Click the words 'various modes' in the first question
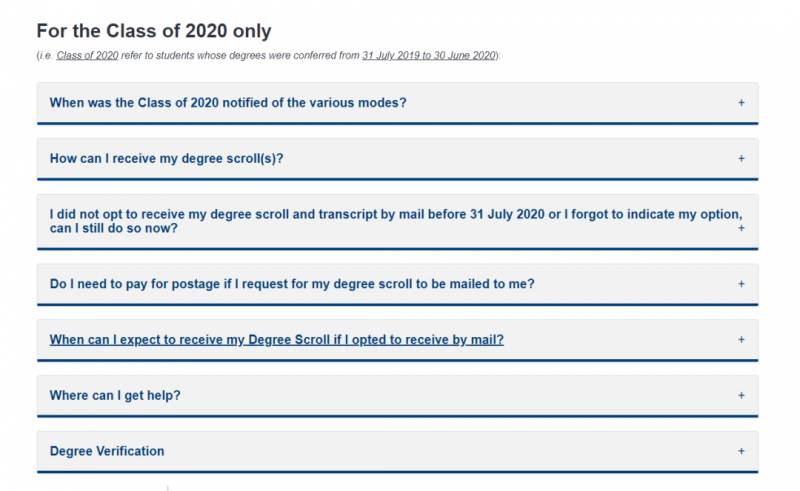Image resolution: width=800 pixels, height=491 pixels. click(364, 103)
